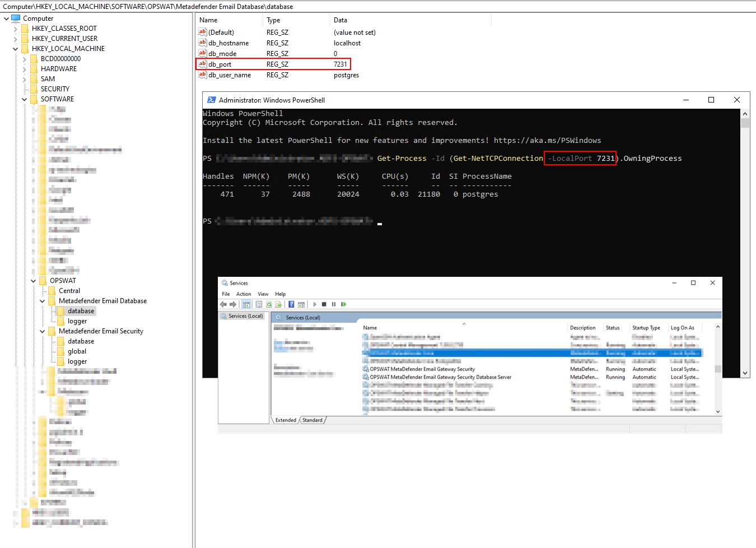
Task: Open the Action menu in Services
Action: click(x=244, y=294)
